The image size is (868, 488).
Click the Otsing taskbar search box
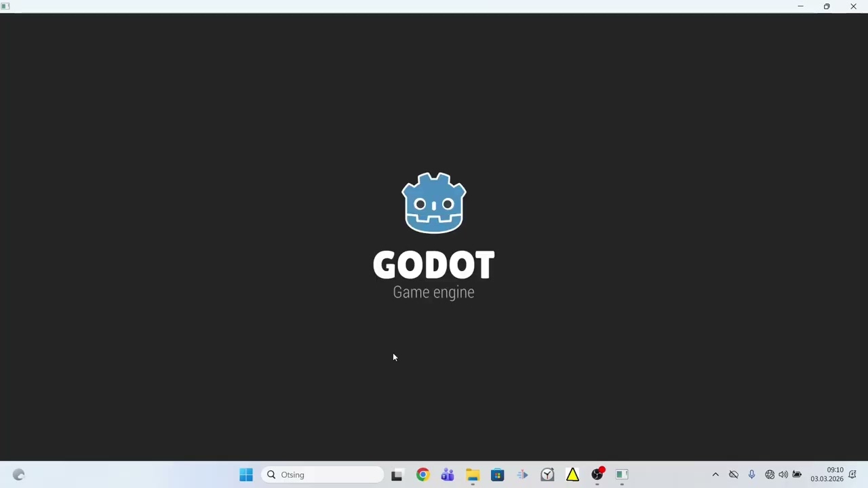point(323,475)
